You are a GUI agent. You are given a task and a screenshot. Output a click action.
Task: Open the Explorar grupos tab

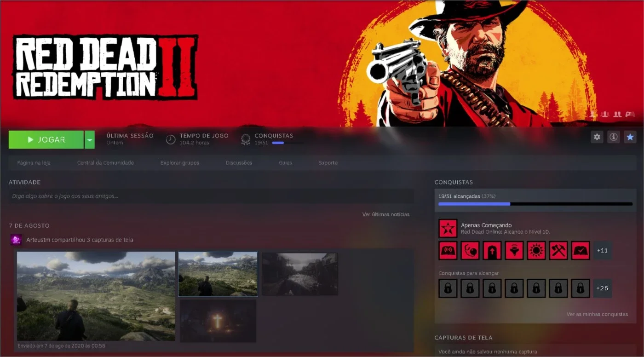point(180,163)
